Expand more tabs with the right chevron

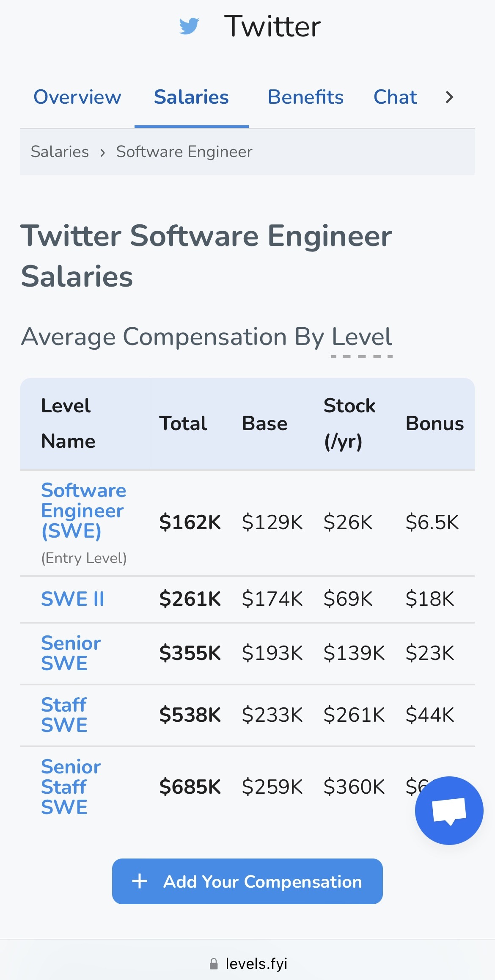(x=449, y=97)
